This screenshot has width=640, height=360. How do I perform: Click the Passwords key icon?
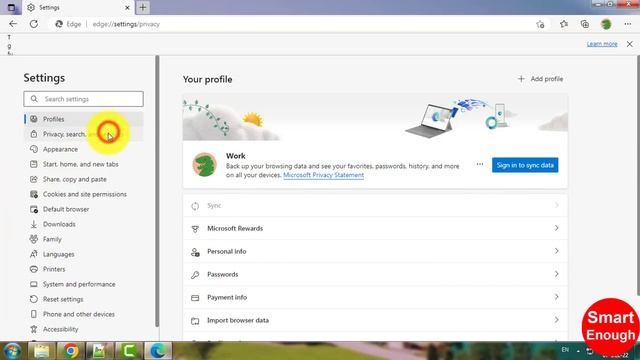(x=195, y=275)
